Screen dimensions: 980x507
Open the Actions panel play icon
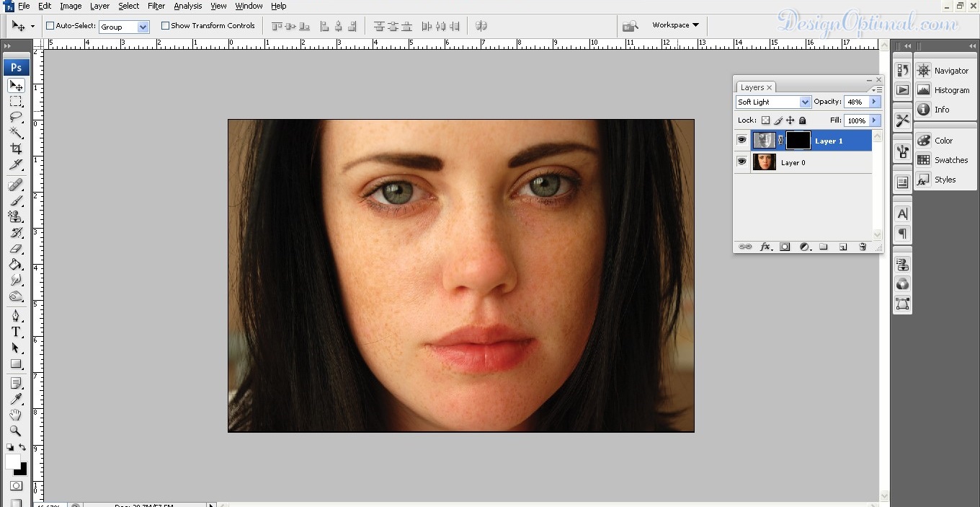click(x=902, y=90)
